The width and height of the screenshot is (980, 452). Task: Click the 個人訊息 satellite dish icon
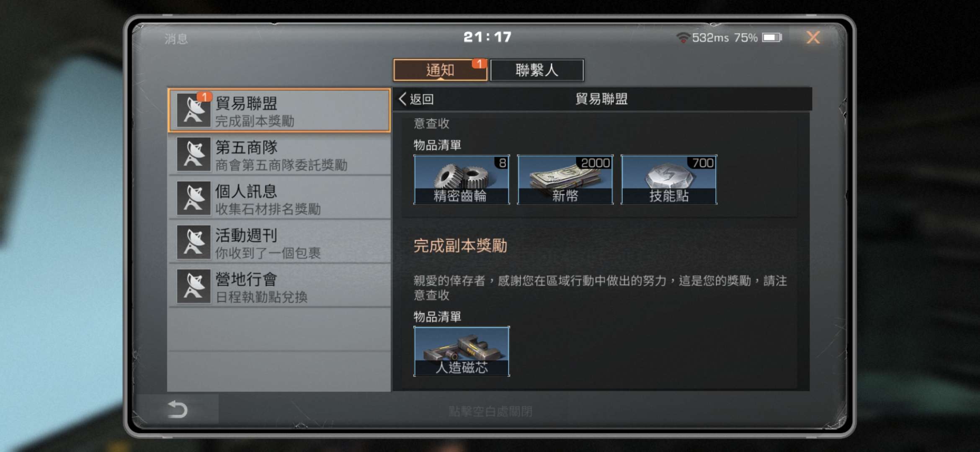click(193, 198)
